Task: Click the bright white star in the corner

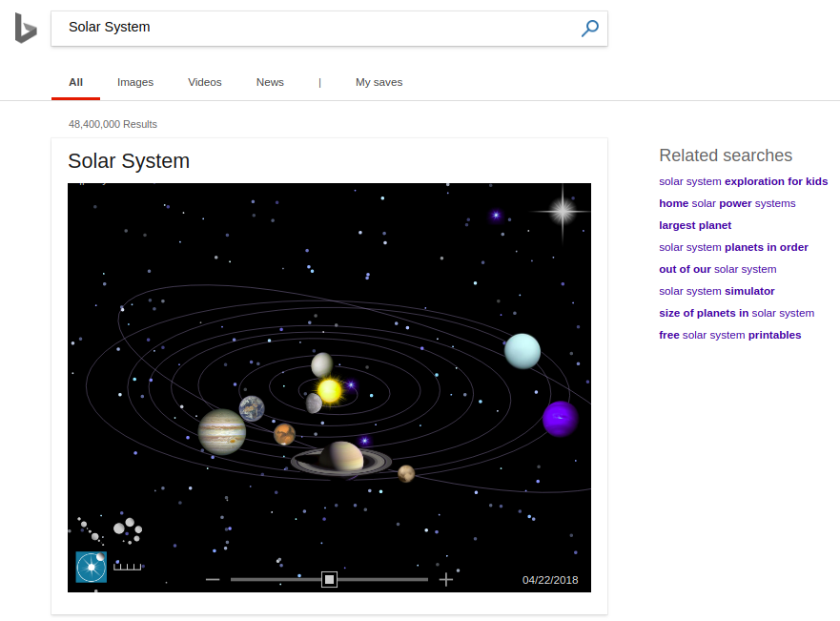Action: point(563,211)
